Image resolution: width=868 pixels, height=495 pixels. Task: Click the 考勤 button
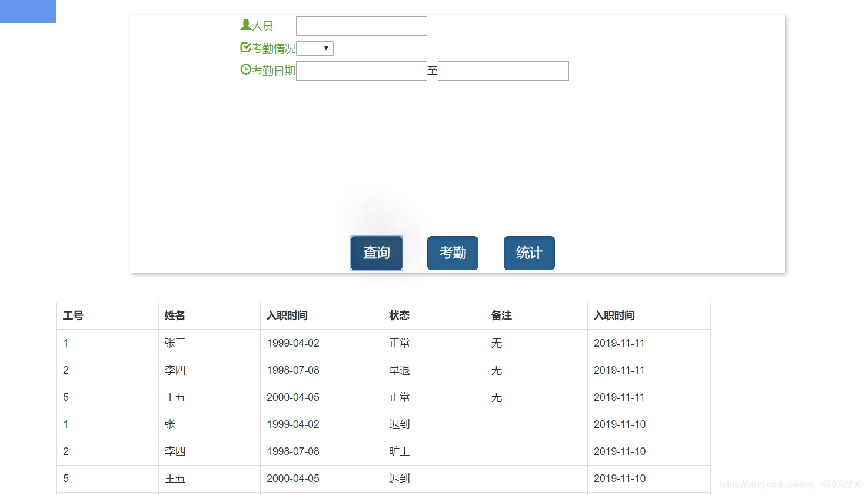pyautogui.click(x=453, y=253)
